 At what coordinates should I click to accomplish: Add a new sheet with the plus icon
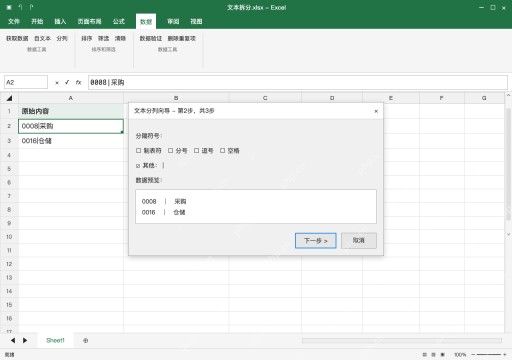[86, 341]
